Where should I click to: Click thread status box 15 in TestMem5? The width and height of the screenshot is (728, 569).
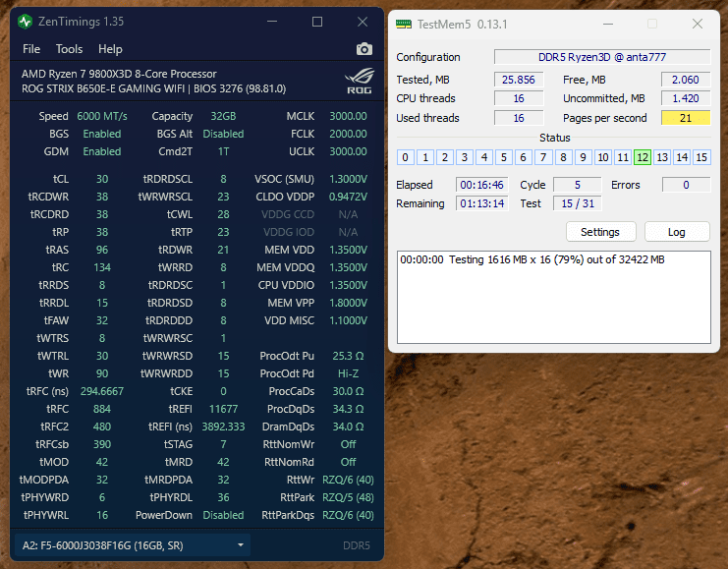[701, 157]
